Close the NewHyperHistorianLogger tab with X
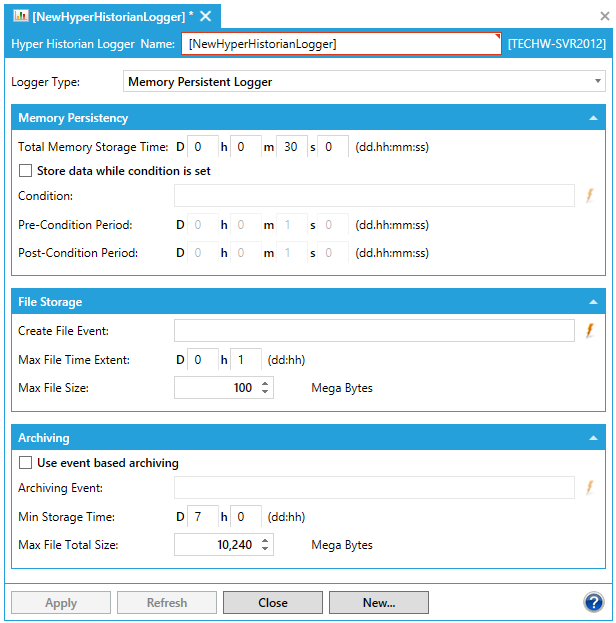The height and width of the screenshot is (623, 616). click(x=206, y=16)
